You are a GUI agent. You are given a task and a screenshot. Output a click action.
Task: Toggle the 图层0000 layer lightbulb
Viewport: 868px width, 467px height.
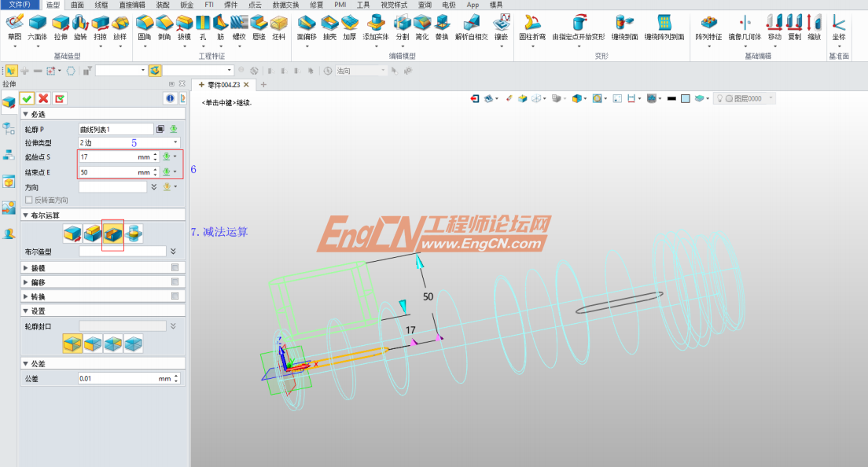tap(718, 97)
